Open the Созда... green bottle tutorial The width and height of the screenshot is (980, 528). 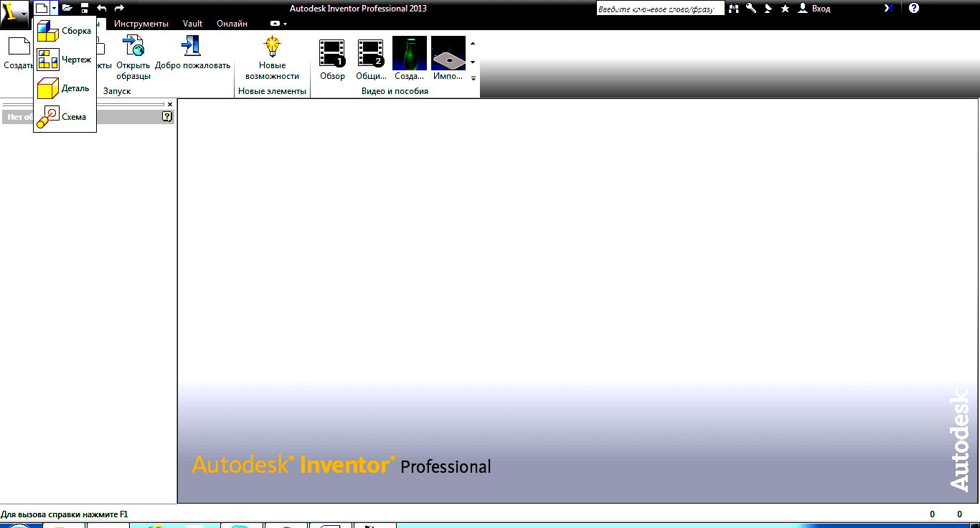[410, 59]
